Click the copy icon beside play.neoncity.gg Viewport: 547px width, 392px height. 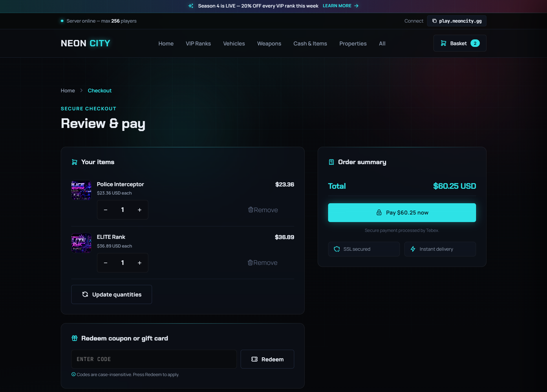(434, 21)
